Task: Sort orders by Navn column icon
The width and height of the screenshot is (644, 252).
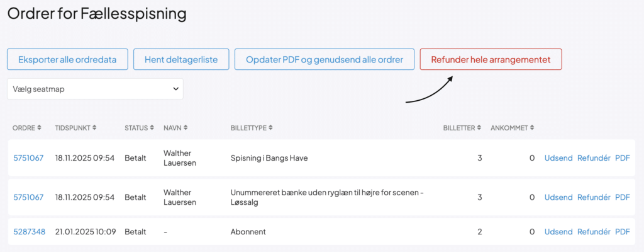Action: 186,128
